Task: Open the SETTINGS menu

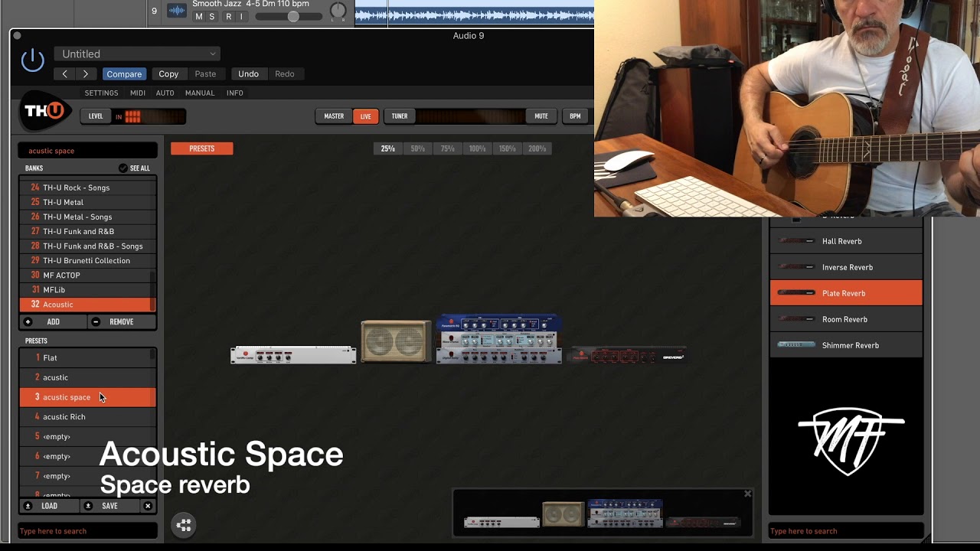Action: [x=101, y=93]
